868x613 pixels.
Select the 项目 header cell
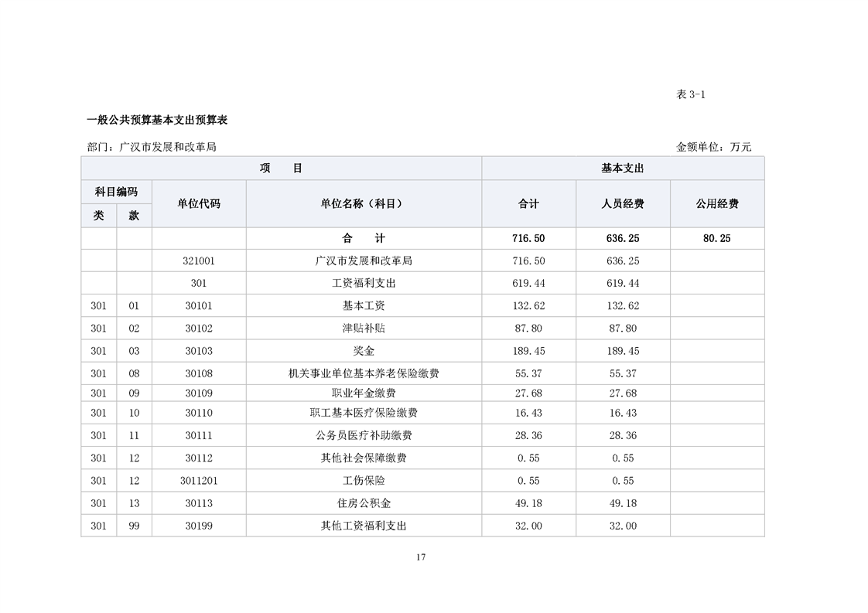point(282,169)
